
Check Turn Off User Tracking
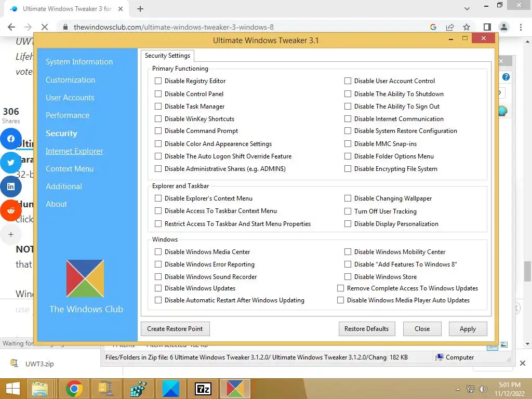[348, 211]
